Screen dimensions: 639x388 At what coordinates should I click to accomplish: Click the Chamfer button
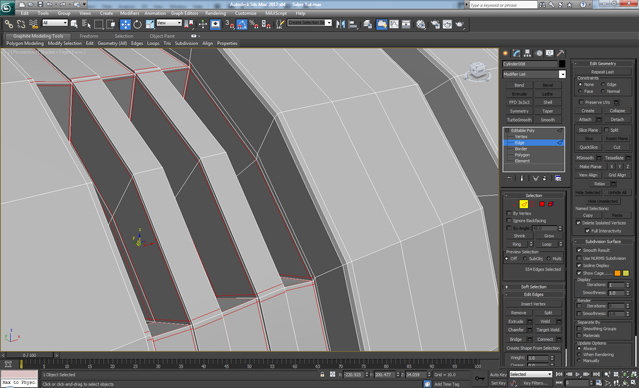[x=516, y=330]
